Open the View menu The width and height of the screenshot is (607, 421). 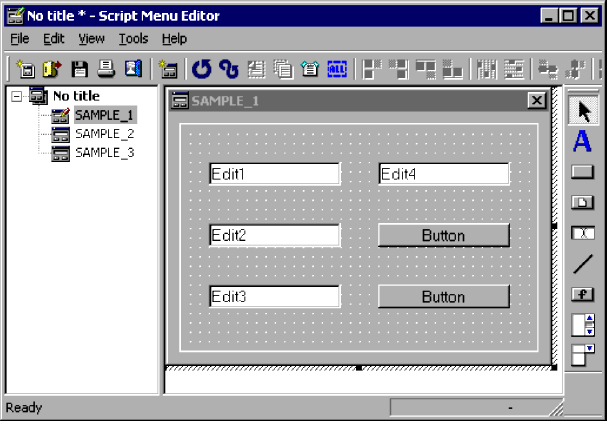[x=91, y=39]
